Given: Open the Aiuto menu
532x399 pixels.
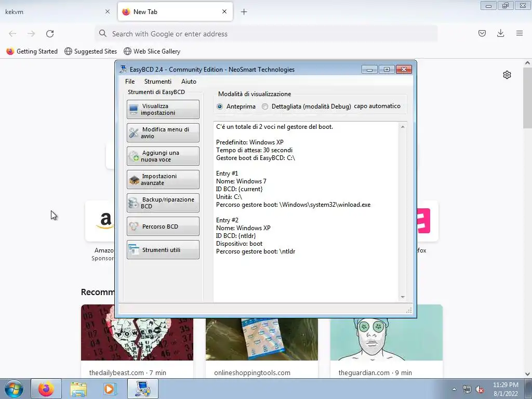Looking at the screenshot, I should tap(189, 82).
